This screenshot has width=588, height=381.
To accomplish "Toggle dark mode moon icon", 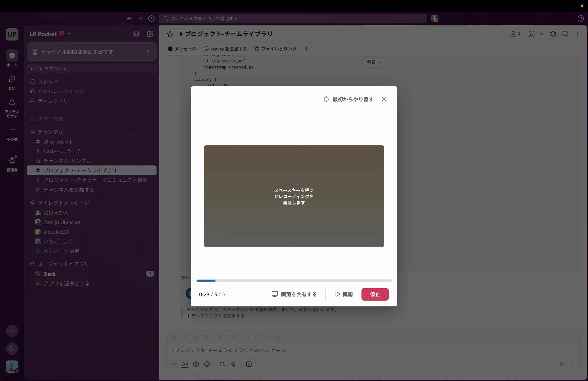I will (x=12, y=349).
